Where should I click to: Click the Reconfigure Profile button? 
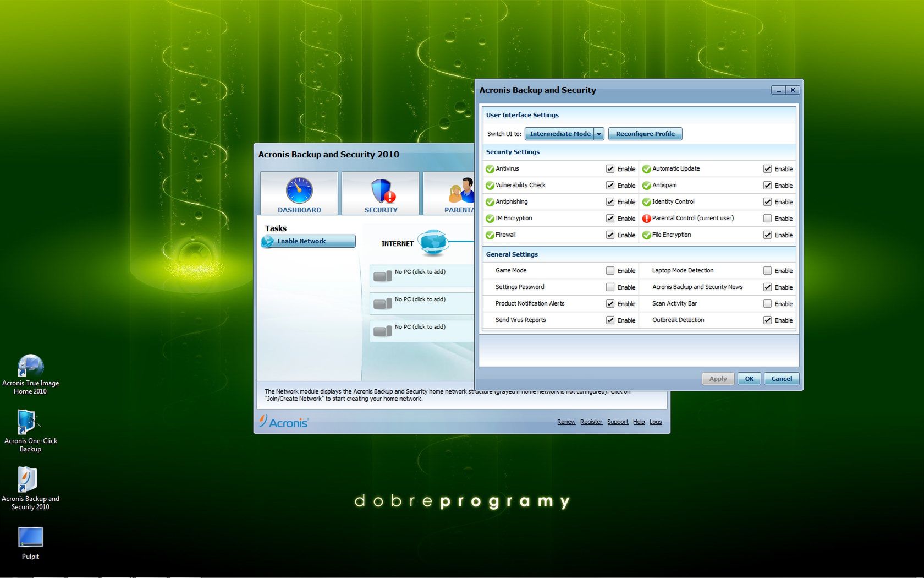pos(645,134)
